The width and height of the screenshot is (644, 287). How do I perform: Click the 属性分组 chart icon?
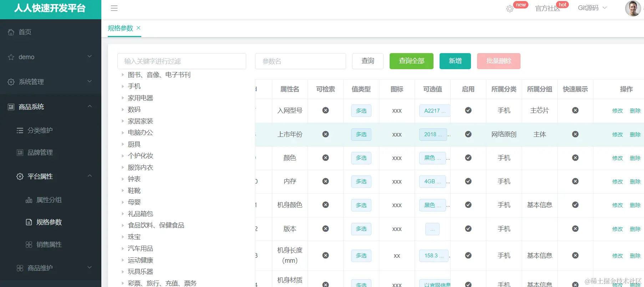29,200
